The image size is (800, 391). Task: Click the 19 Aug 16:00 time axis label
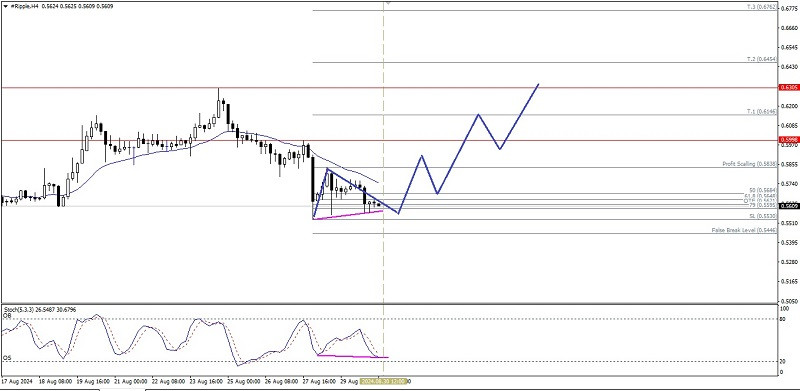(94, 381)
